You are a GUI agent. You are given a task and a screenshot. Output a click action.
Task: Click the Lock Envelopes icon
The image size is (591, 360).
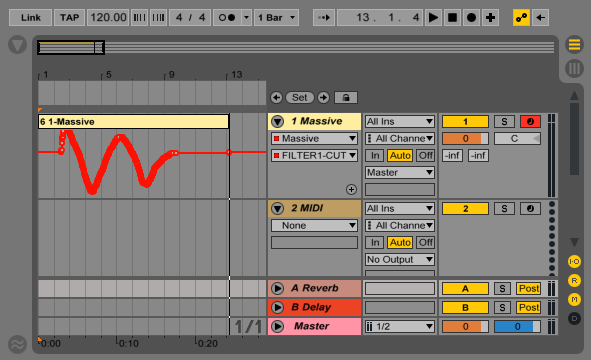pos(346,98)
